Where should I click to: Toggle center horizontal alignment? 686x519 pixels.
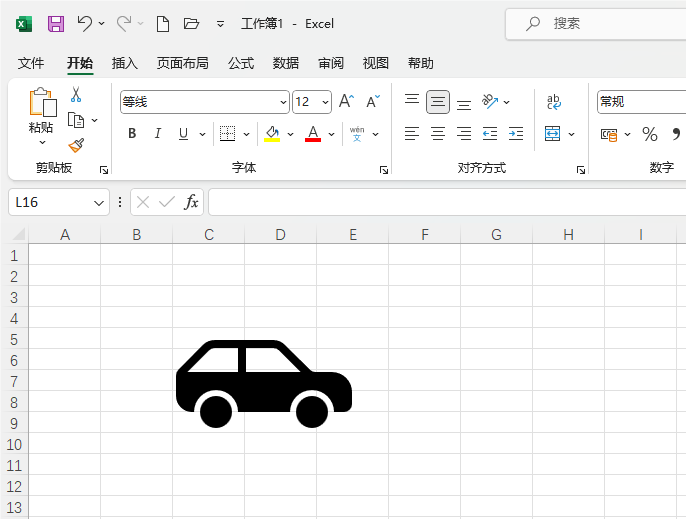[438, 134]
